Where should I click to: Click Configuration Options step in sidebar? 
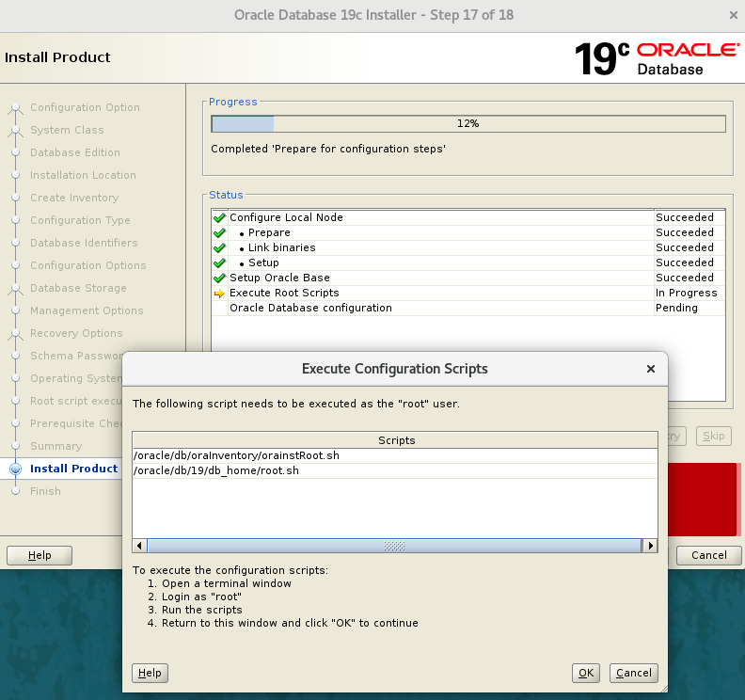(88, 265)
